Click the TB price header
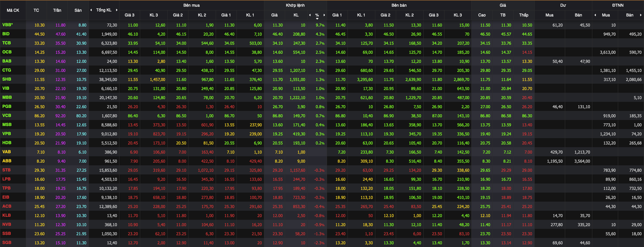The image size is (644, 247). click(503, 15)
